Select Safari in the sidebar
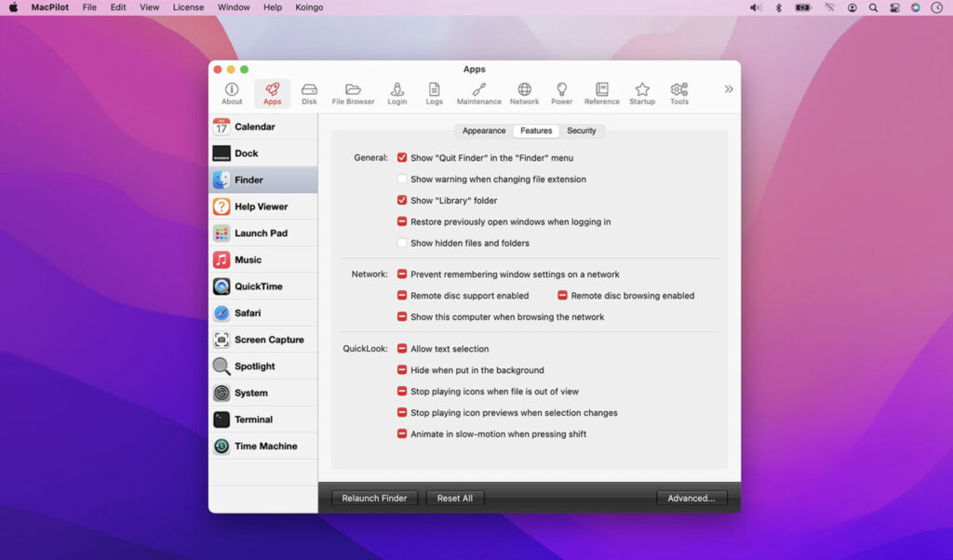 [x=263, y=313]
